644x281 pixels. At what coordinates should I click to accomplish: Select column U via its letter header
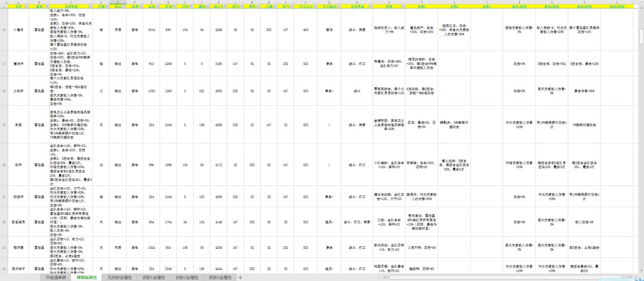(x=454, y=2)
